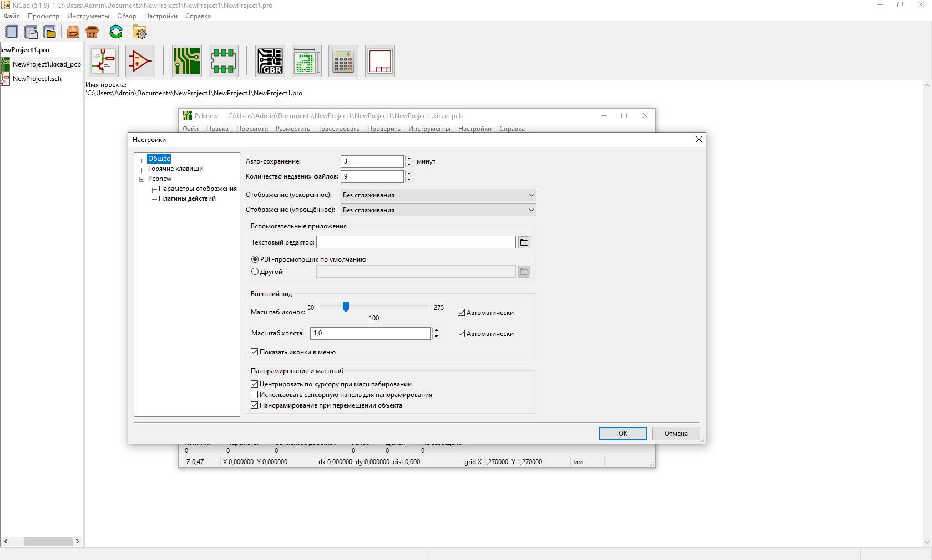Select NewProject1.pro root in project tree
The image size is (932, 560).
click(25, 50)
